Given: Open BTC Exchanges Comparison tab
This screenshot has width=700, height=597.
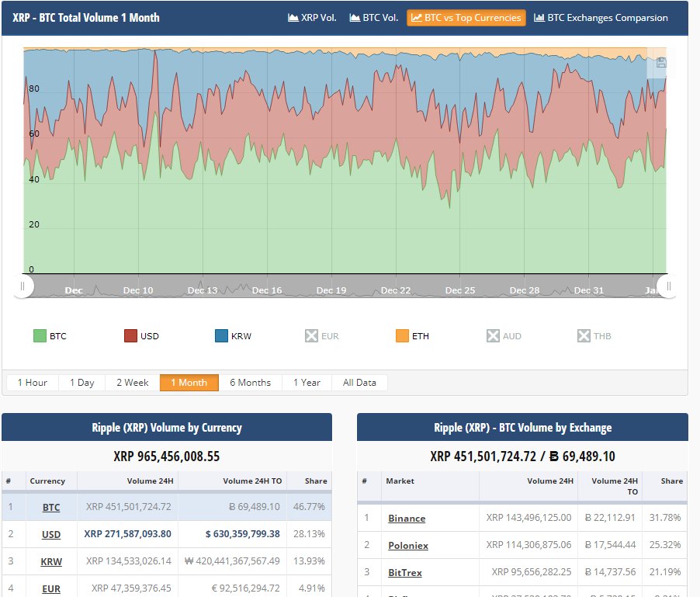Looking at the screenshot, I should 601,18.
